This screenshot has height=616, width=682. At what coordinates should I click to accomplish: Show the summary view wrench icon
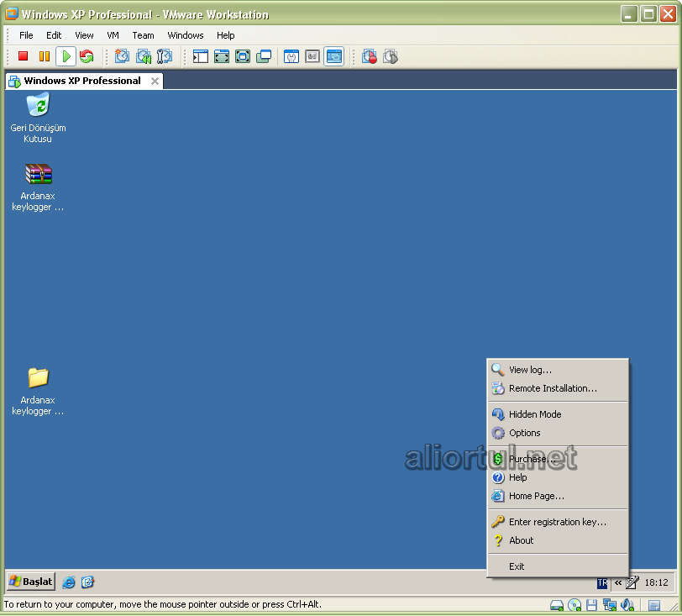[x=291, y=56]
